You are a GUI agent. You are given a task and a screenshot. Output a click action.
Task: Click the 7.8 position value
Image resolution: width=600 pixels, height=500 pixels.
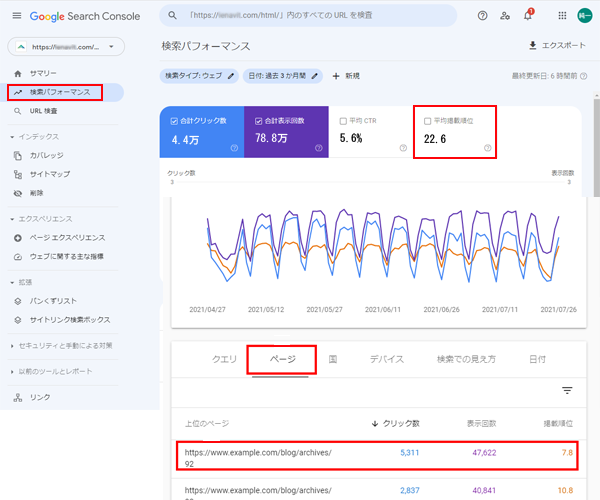pyautogui.click(x=567, y=453)
